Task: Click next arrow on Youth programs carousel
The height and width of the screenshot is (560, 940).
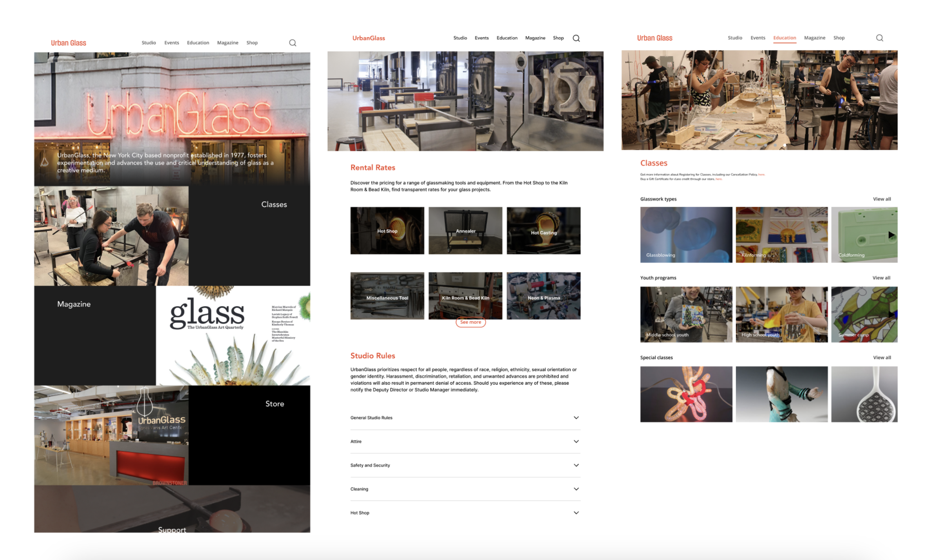Action: pos(892,314)
